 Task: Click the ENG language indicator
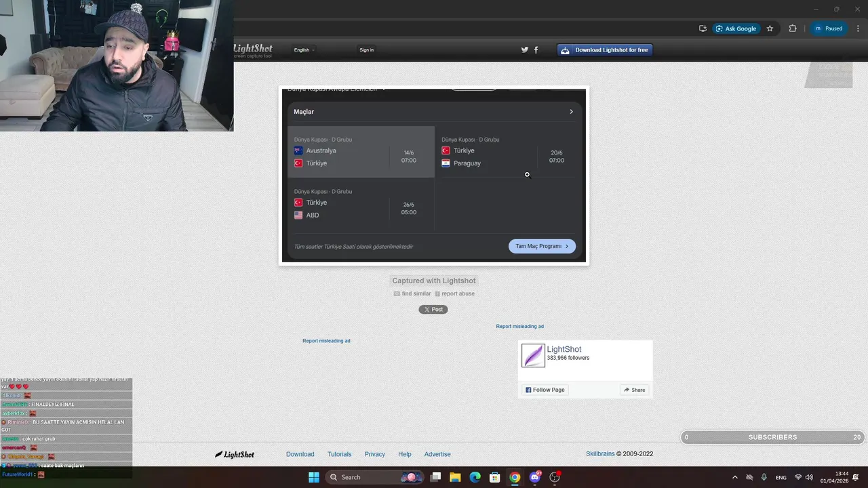point(781,477)
